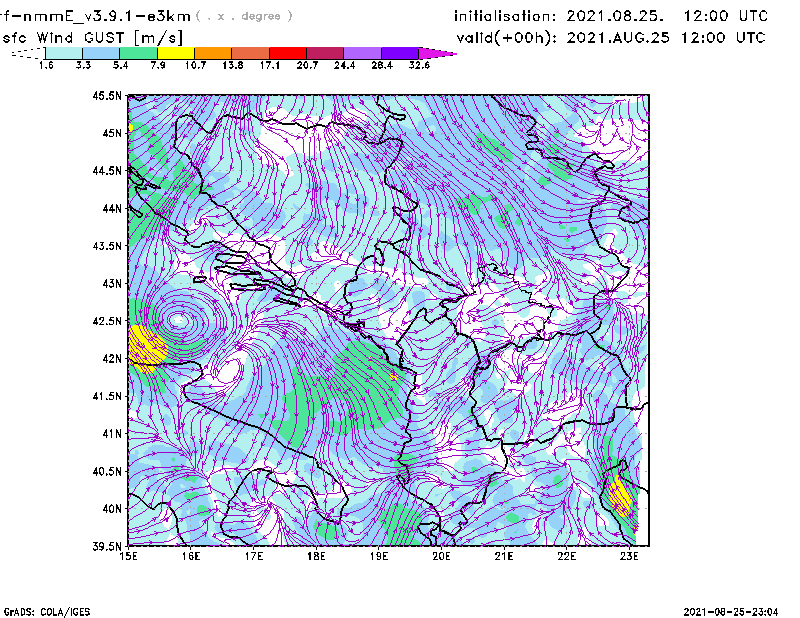Click the light blue legend swatch (3.3–5.4)
Viewport: 800px width, 618px height.
pos(101,53)
